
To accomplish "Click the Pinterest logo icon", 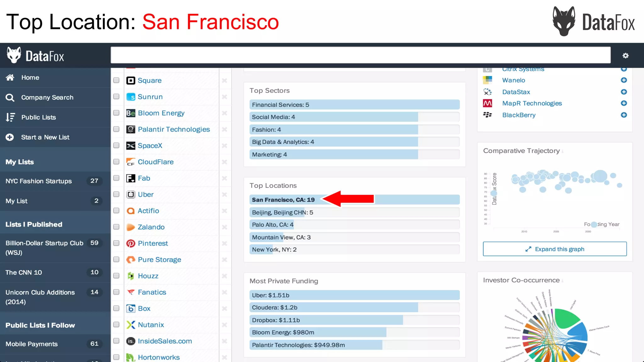I will tap(130, 243).
